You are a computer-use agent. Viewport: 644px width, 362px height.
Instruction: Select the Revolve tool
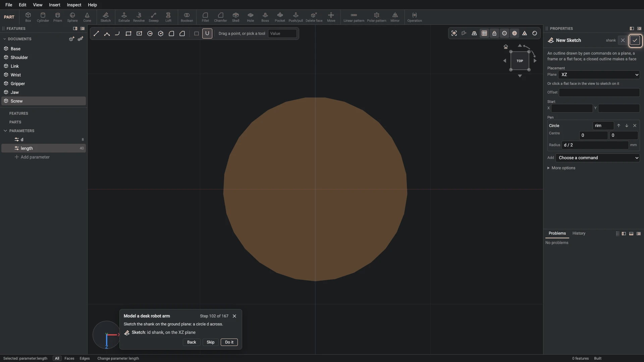pos(139,17)
